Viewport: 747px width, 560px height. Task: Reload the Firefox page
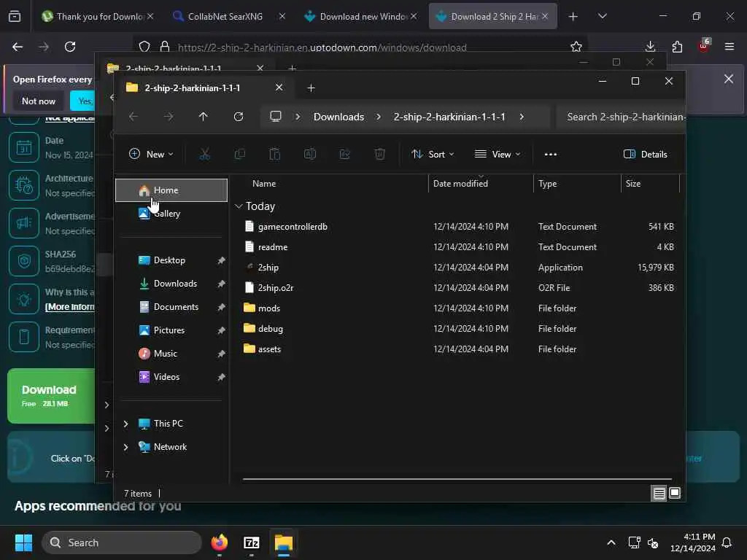coord(70,47)
